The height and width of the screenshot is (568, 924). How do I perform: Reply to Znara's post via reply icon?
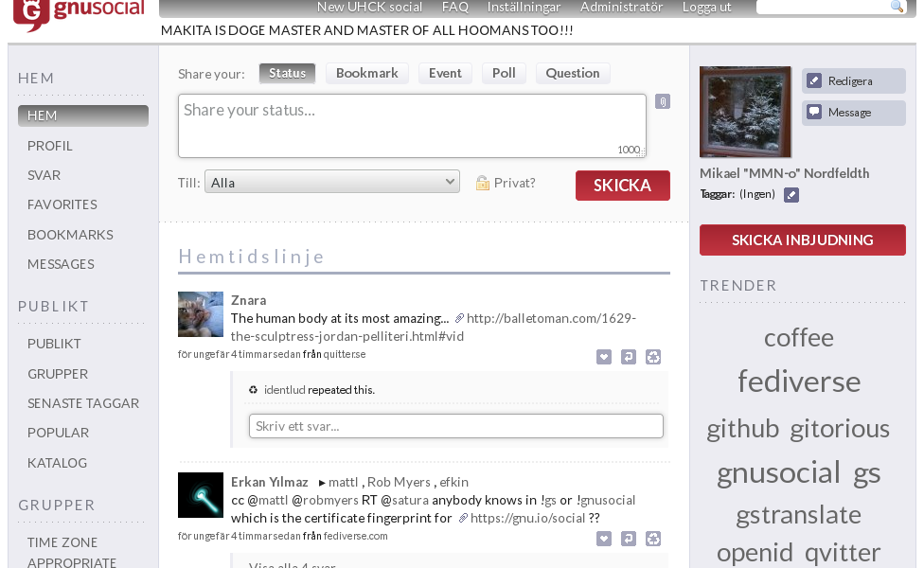click(629, 357)
